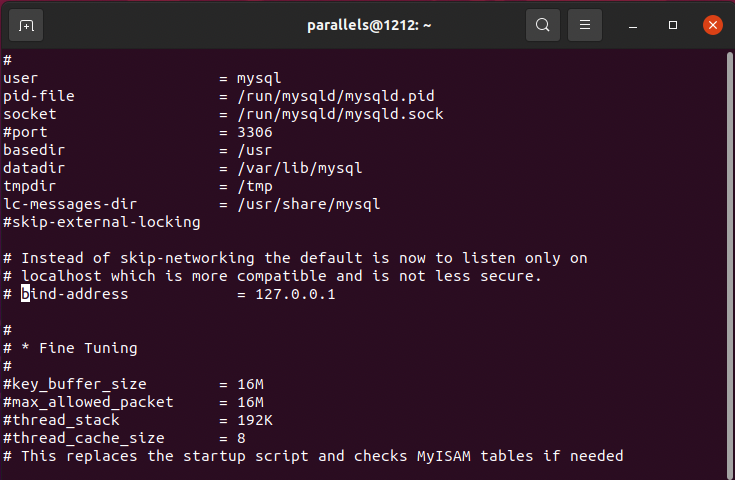Place cursor on the 'user' setting

click(x=20, y=78)
